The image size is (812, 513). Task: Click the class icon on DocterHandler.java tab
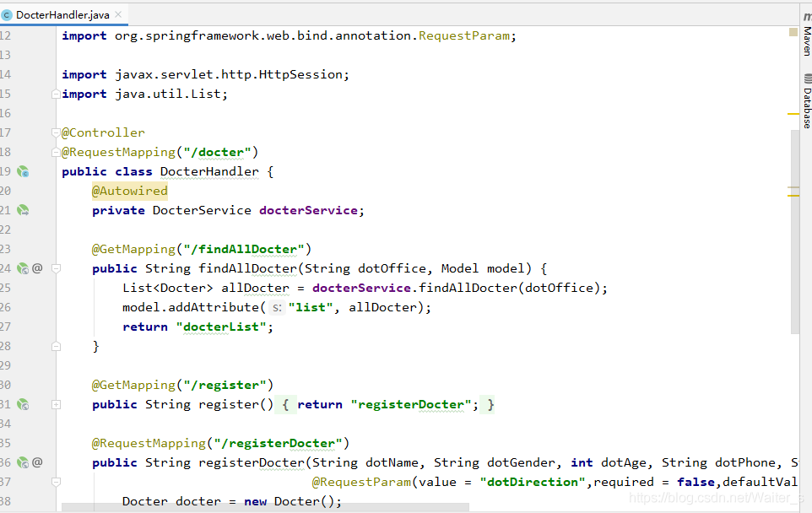click(7, 15)
